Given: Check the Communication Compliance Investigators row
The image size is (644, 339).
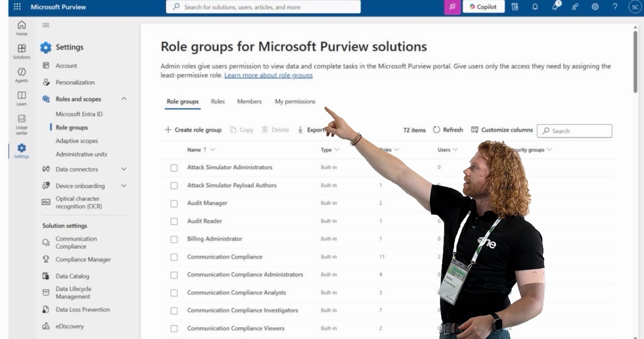Looking at the screenshot, I should click(174, 311).
